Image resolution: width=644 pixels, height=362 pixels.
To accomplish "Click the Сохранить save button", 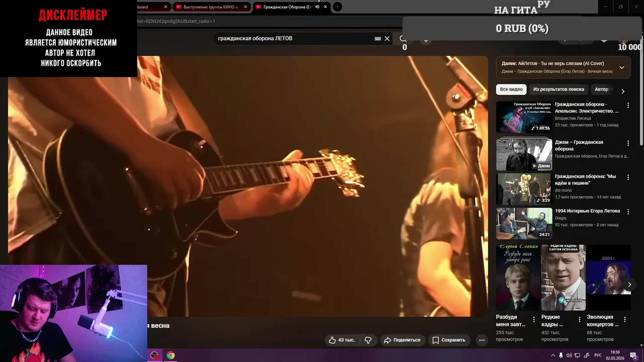I will click(449, 340).
